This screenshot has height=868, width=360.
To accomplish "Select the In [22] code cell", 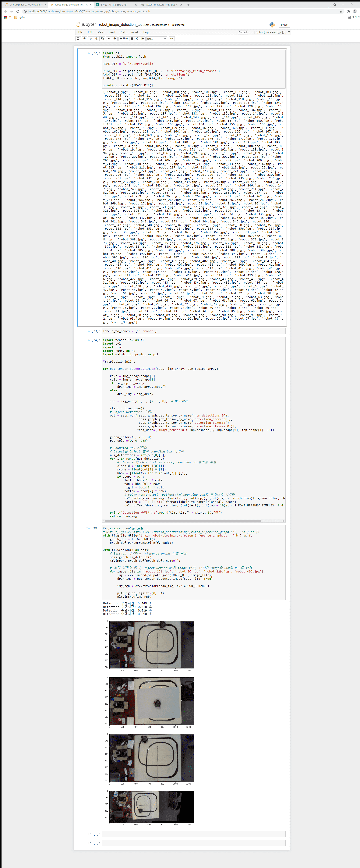I will (194, 69).
